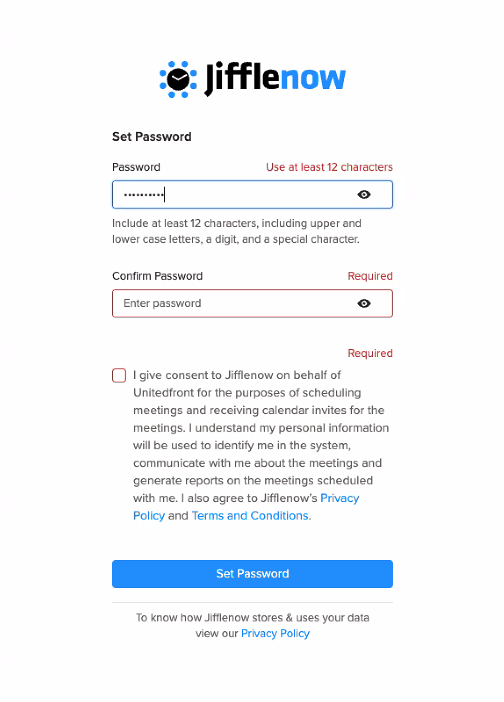Click the 'Use at least 12 characters' error message

click(329, 167)
